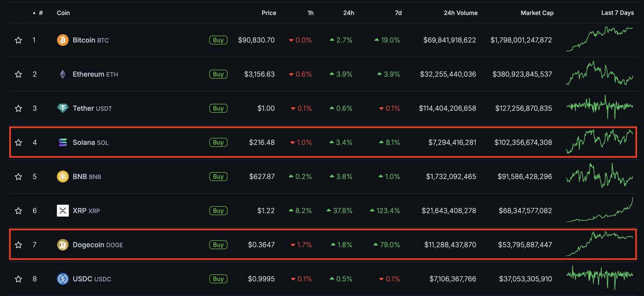Click Ethereum price $3,156.63
Image resolution: width=644 pixels, height=296 pixels.
pos(259,74)
